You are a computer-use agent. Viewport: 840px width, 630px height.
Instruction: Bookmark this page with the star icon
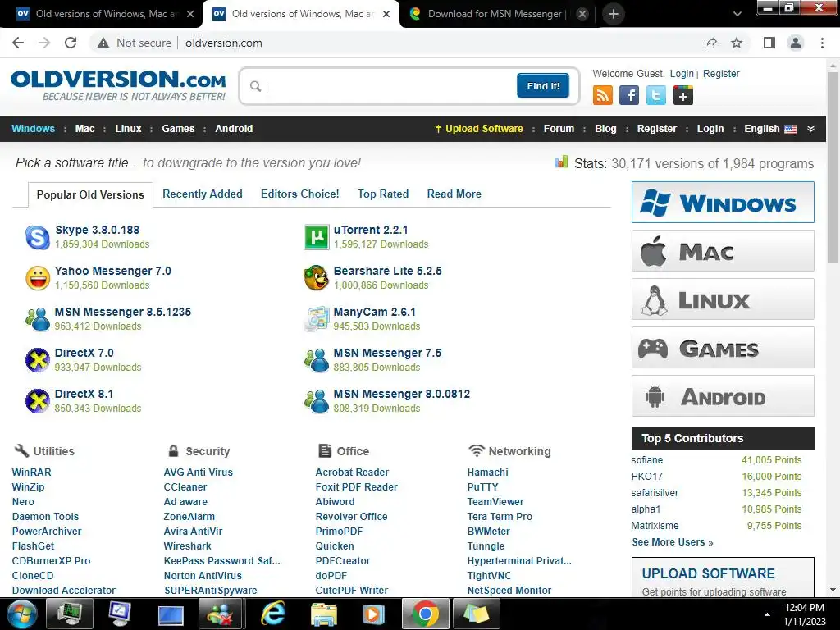pyautogui.click(x=737, y=43)
